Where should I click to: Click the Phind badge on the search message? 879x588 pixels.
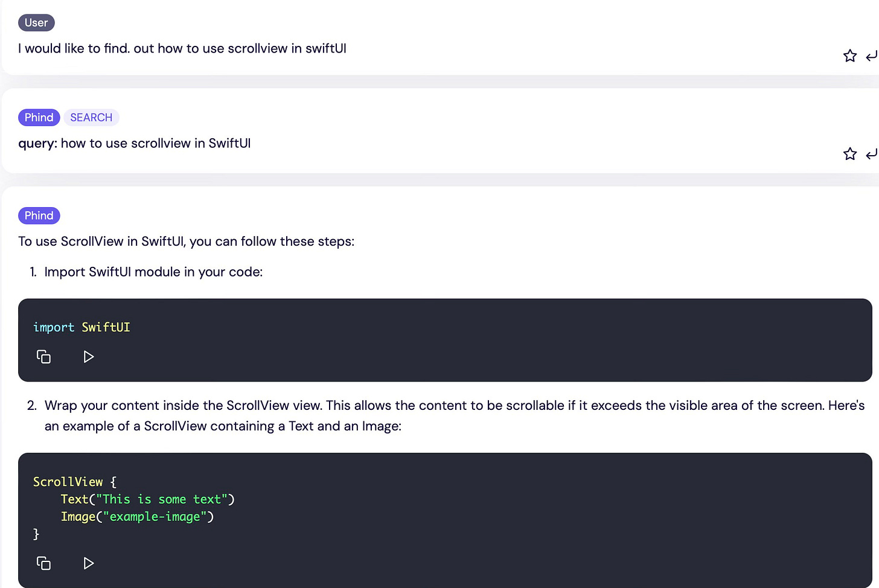[39, 117]
